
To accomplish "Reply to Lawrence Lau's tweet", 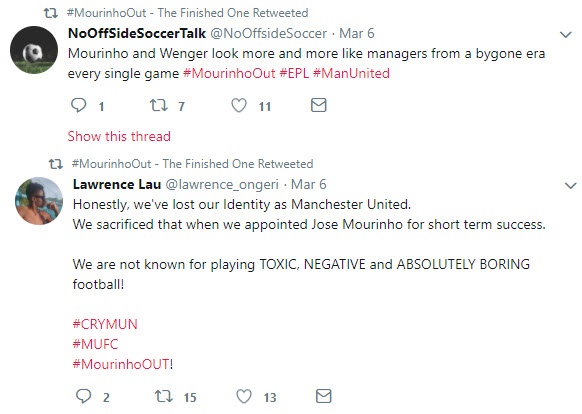I will pyautogui.click(x=84, y=396).
